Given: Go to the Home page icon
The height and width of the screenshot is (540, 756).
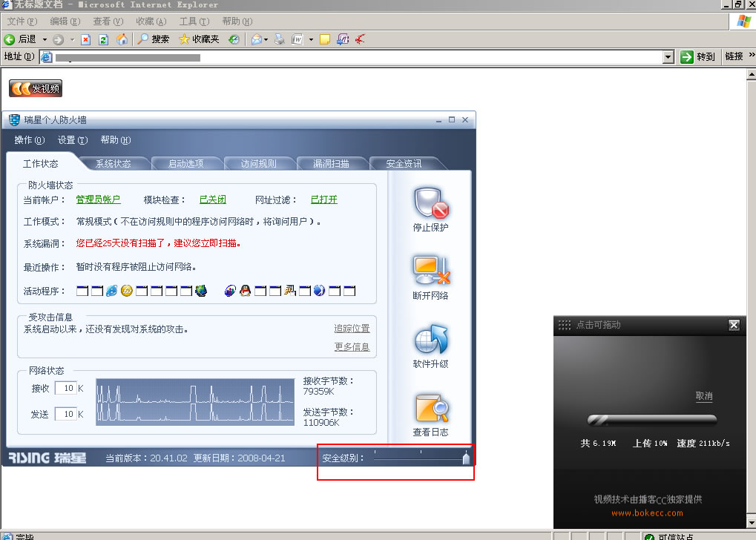Looking at the screenshot, I should click(122, 39).
